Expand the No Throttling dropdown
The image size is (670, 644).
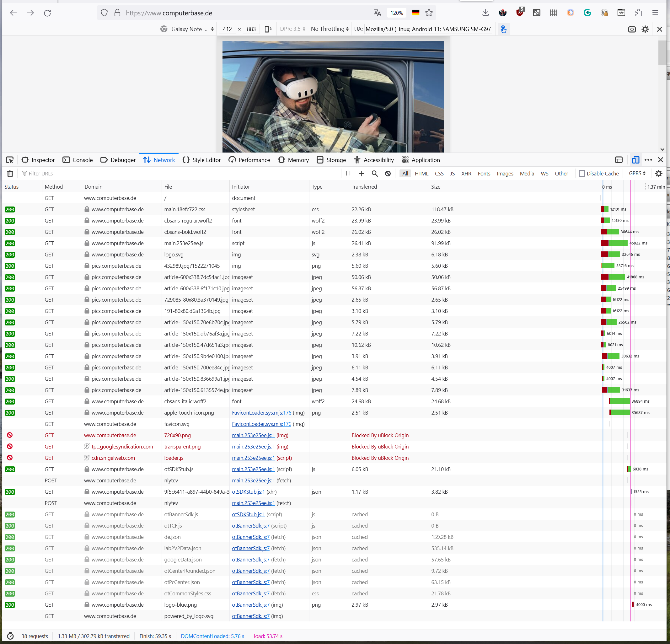coord(330,29)
